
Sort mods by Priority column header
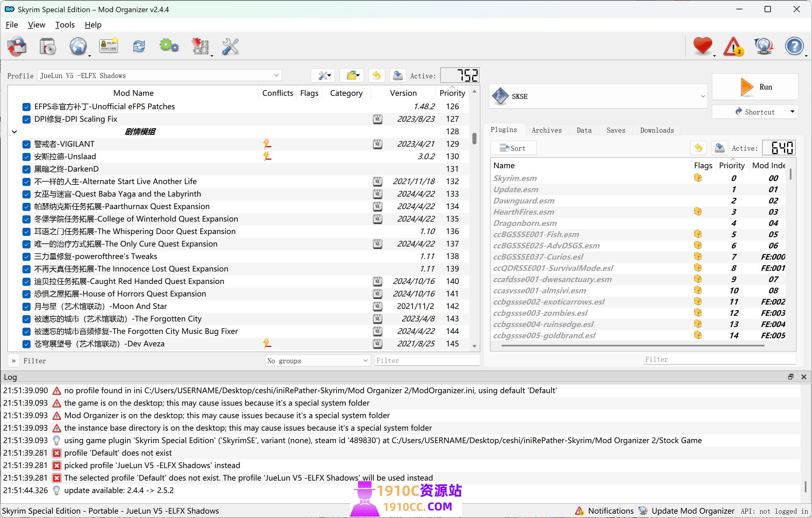coord(452,93)
